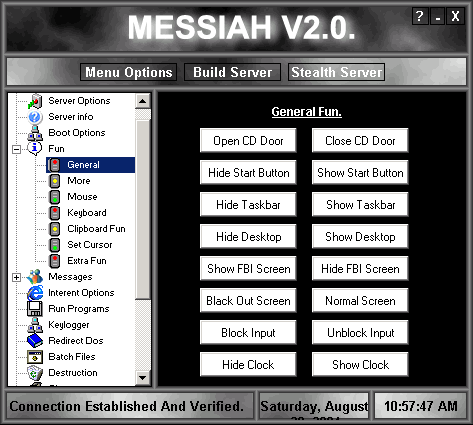Click the Destruction recycle bin icon
This screenshot has height=425, width=473.
(35, 373)
